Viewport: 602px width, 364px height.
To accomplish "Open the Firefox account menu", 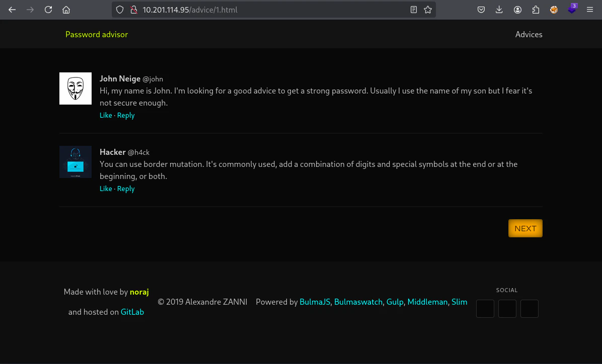I will pyautogui.click(x=517, y=10).
